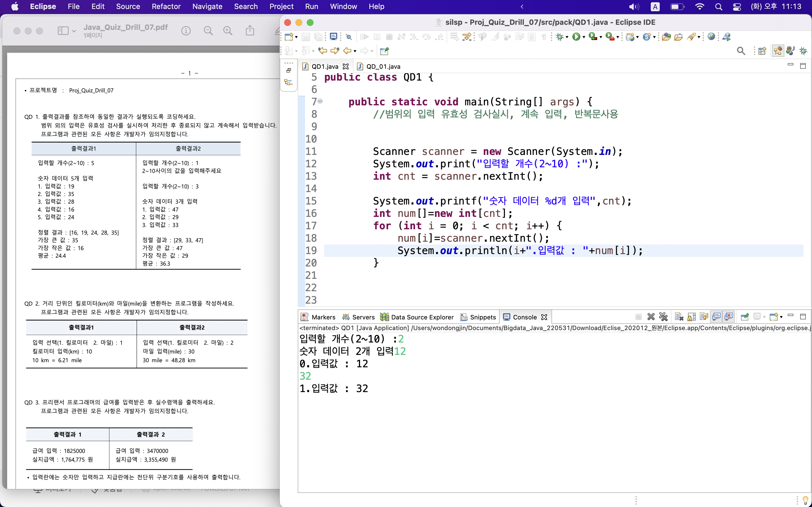Open the Refactor menu

[166, 6]
